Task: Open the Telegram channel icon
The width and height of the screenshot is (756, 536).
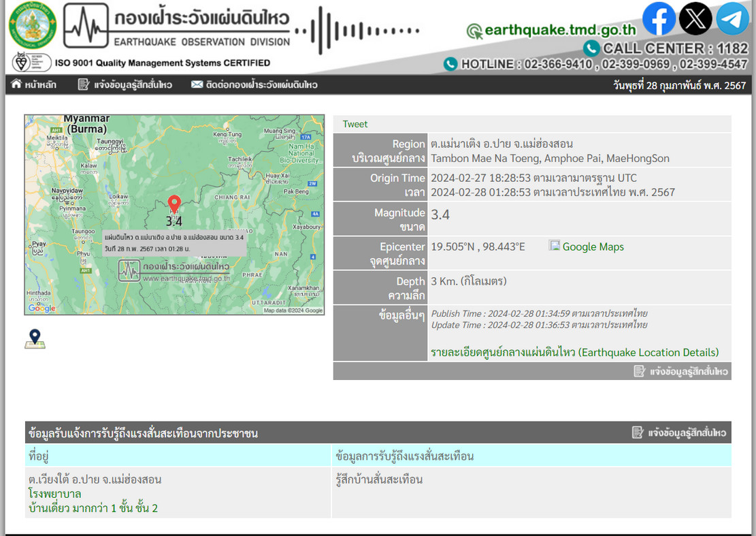Action: tap(733, 19)
